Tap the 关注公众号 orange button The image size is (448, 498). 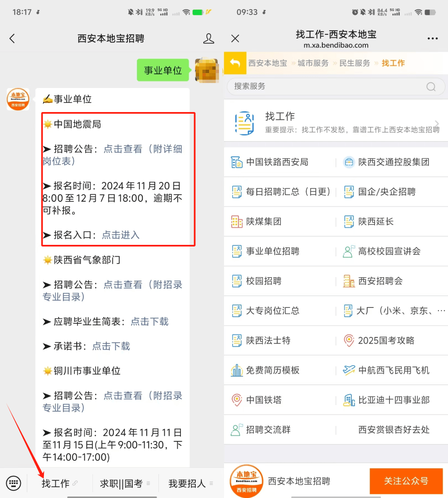tap(406, 481)
